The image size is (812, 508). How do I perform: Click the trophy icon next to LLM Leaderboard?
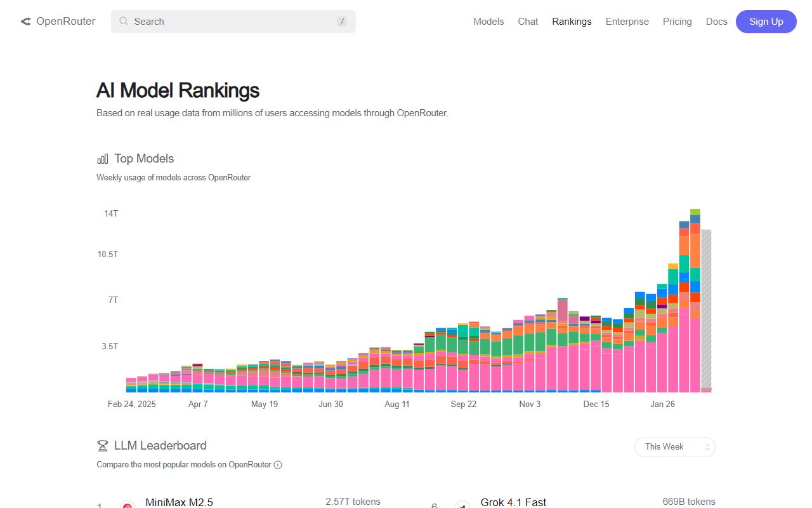click(x=101, y=445)
